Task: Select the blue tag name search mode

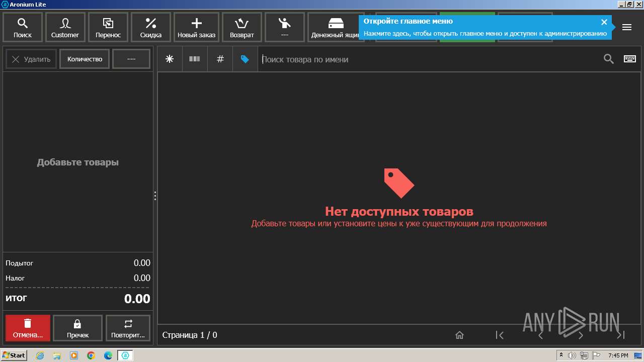Action: (x=245, y=59)
